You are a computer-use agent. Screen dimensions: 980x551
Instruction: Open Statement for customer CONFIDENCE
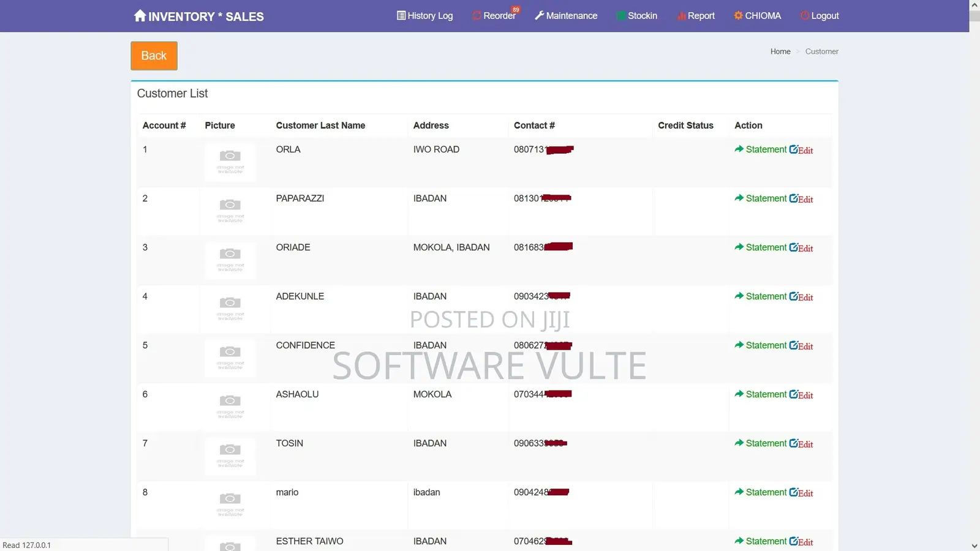tap(761, 345)
